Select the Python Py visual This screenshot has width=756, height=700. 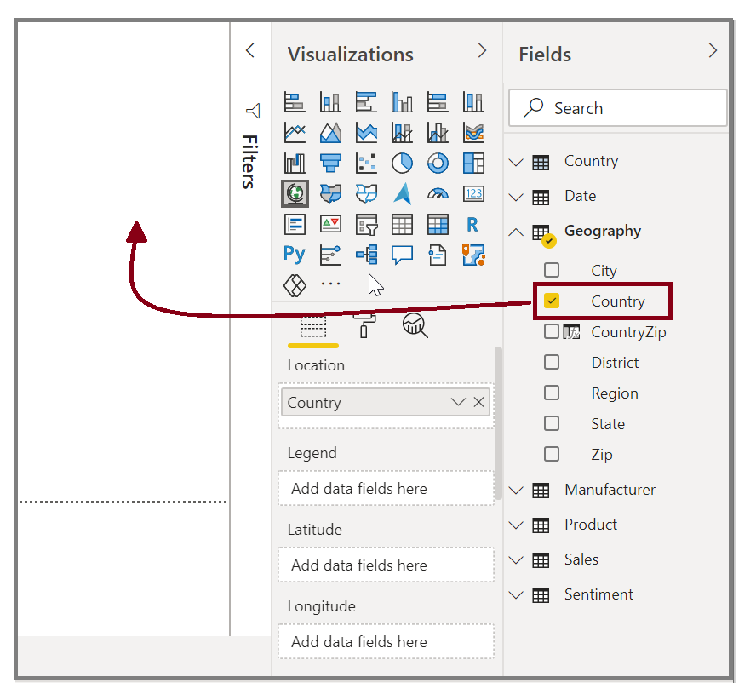coord(295,255)
